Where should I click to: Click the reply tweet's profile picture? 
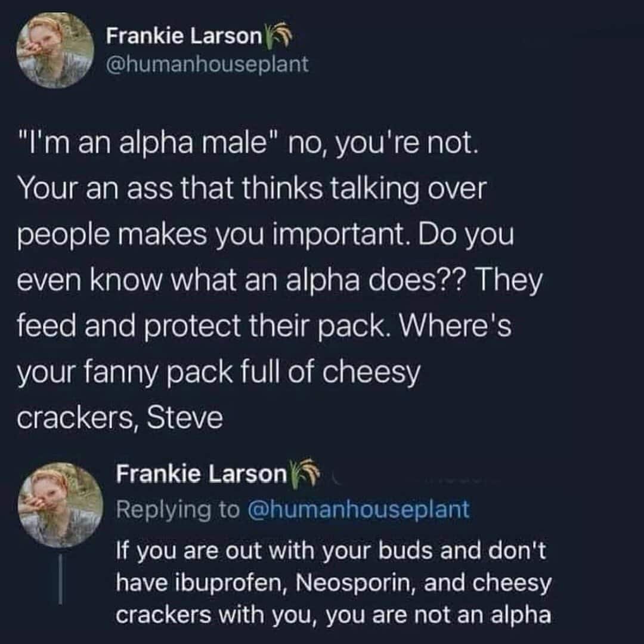pos(61,505)
